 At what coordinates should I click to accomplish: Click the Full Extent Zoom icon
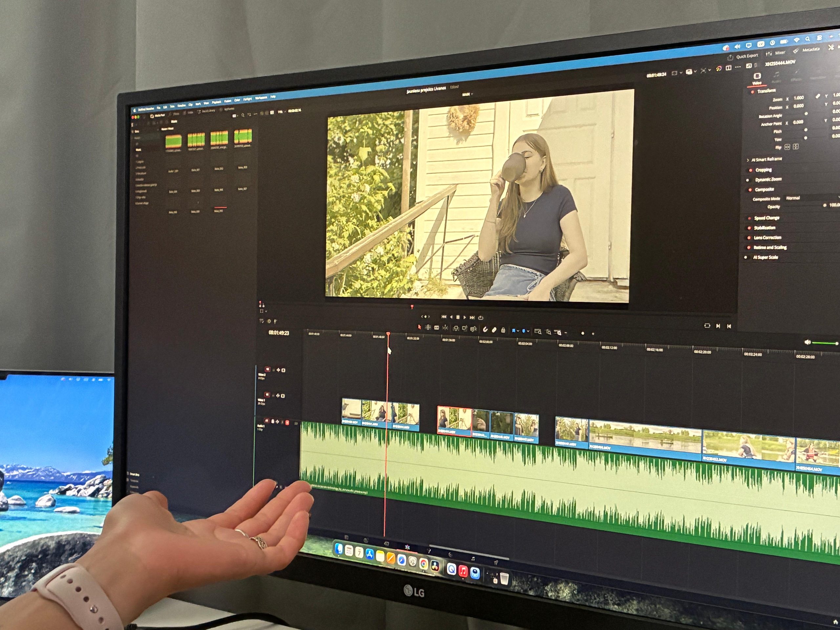click(538, 331)
